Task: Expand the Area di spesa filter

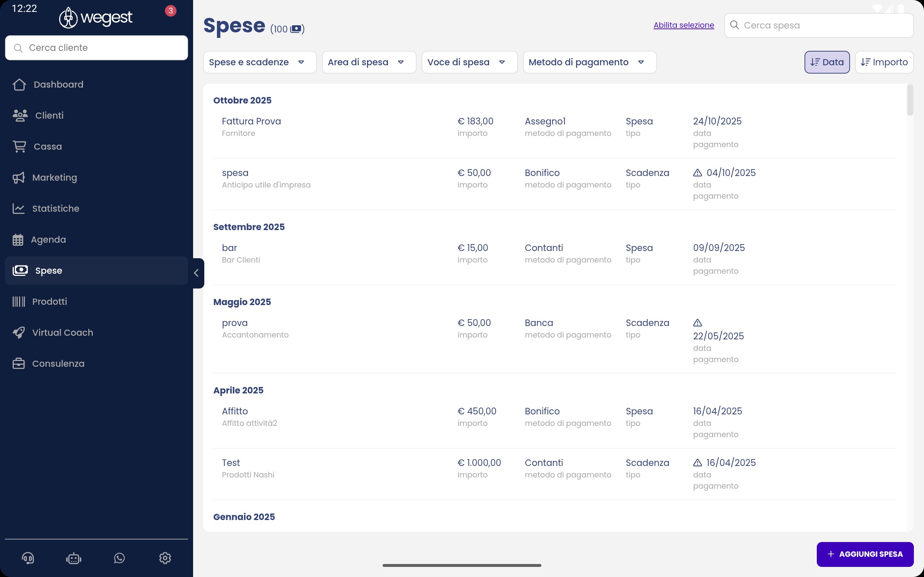Action: click(369, 62)
